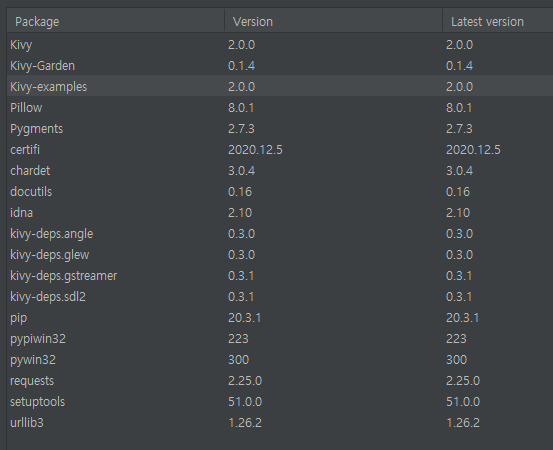Click Pillow's installed version 8.0.1
The image size is (553, 450).
(x=241, y=108)
